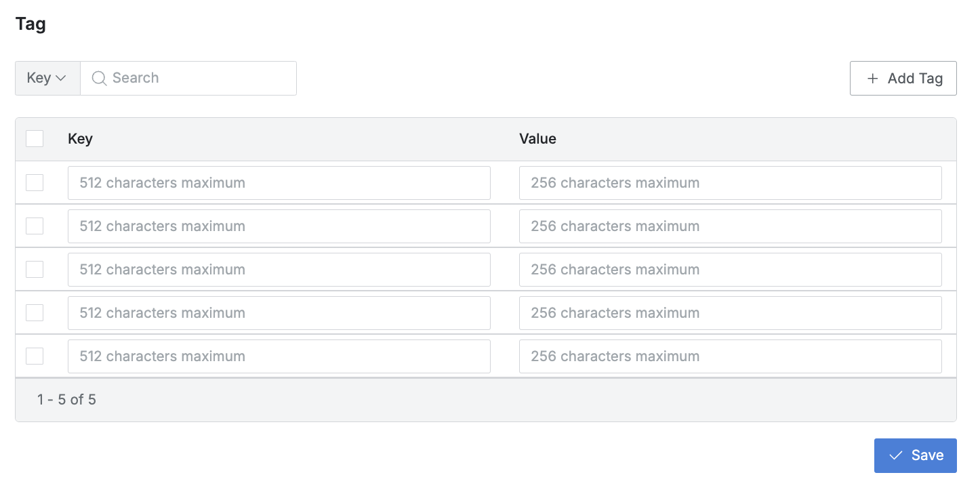Check the second tag row checkbox
This screenshot has height=496, width=980.
35,226
